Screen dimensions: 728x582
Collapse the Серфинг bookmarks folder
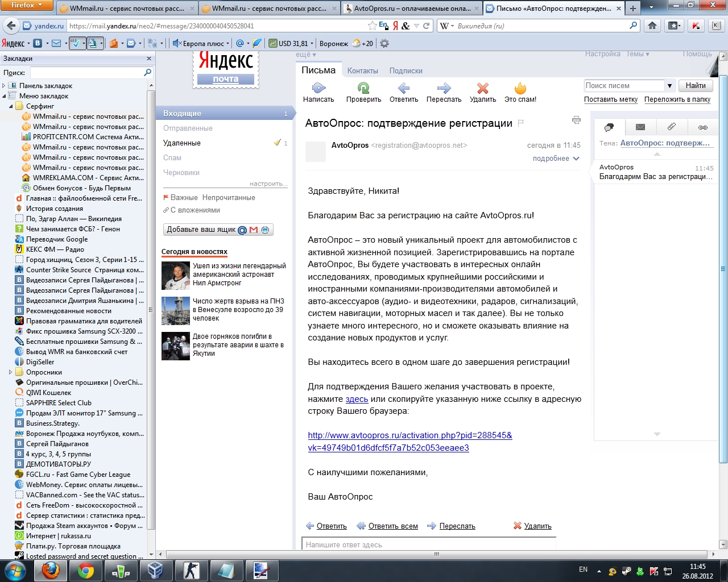coord(11,106)
